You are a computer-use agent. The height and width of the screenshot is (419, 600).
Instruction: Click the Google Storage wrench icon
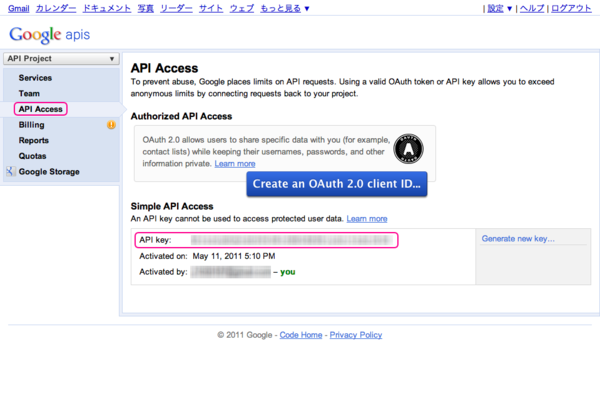10,171
